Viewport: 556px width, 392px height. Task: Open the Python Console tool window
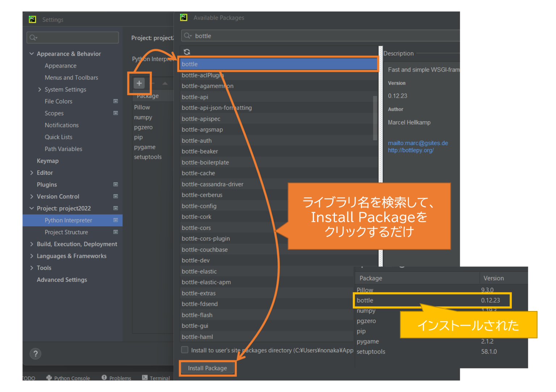tap(68, 378)
